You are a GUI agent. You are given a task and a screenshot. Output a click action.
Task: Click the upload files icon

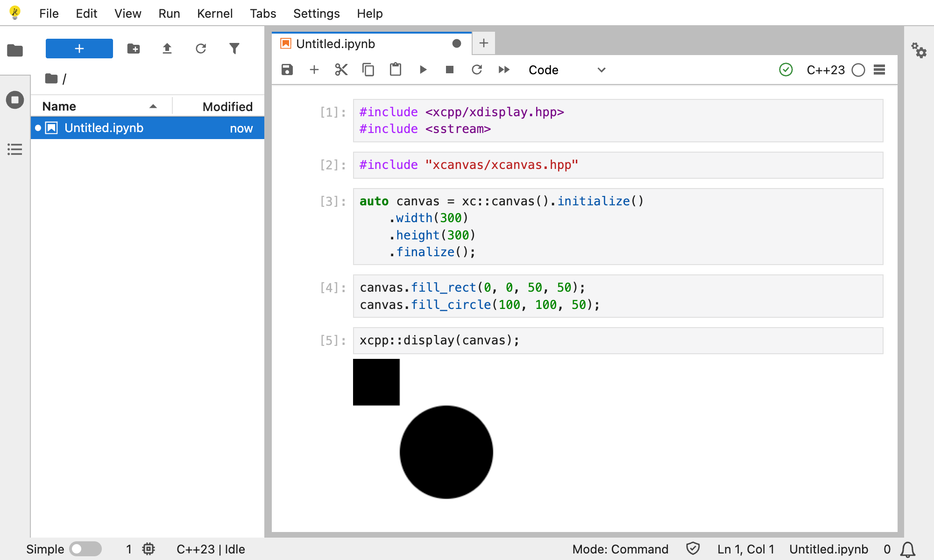[x=167, y=49]
